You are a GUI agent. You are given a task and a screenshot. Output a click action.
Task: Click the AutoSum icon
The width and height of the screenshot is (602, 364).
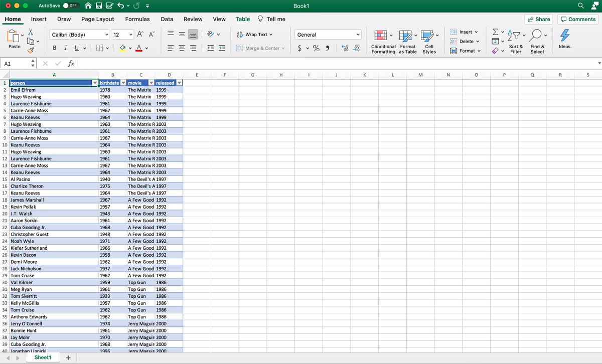[x=496, y=31]
